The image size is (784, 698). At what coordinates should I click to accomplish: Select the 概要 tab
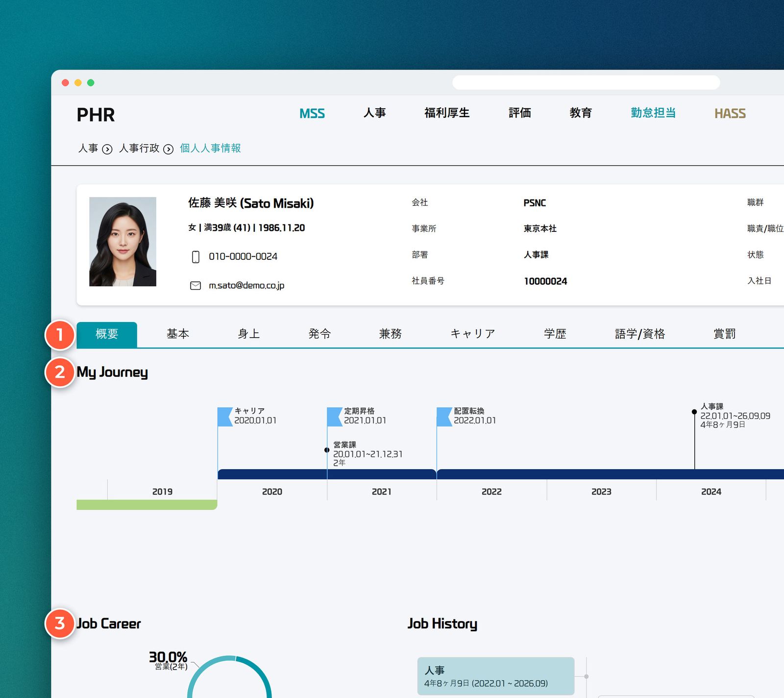tap(107, 334)
